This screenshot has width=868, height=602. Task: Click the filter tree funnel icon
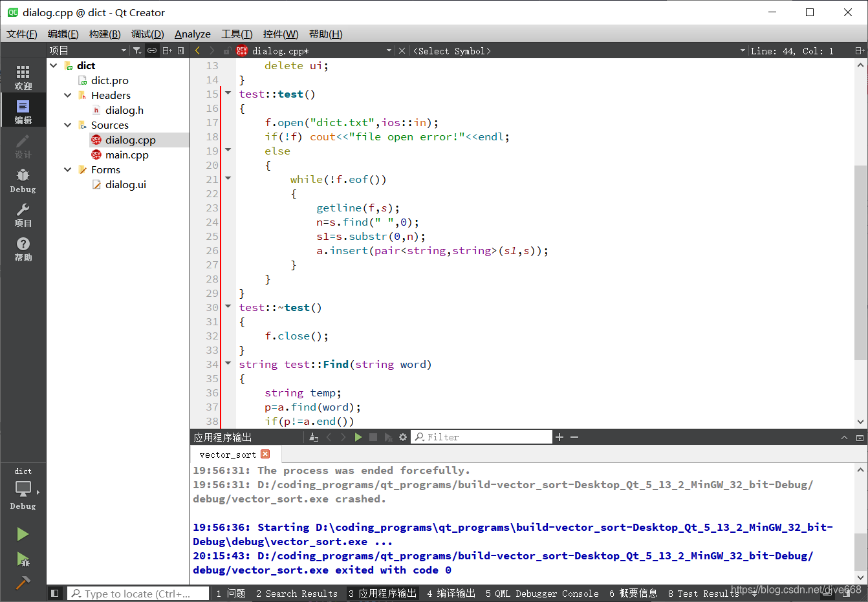coord(137,50)
